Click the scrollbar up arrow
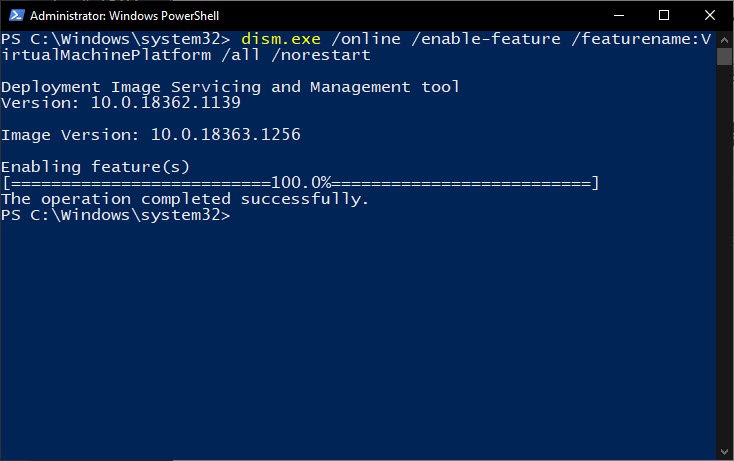The width and height of the screenshot is (734, 461). (x=724, y=40)
